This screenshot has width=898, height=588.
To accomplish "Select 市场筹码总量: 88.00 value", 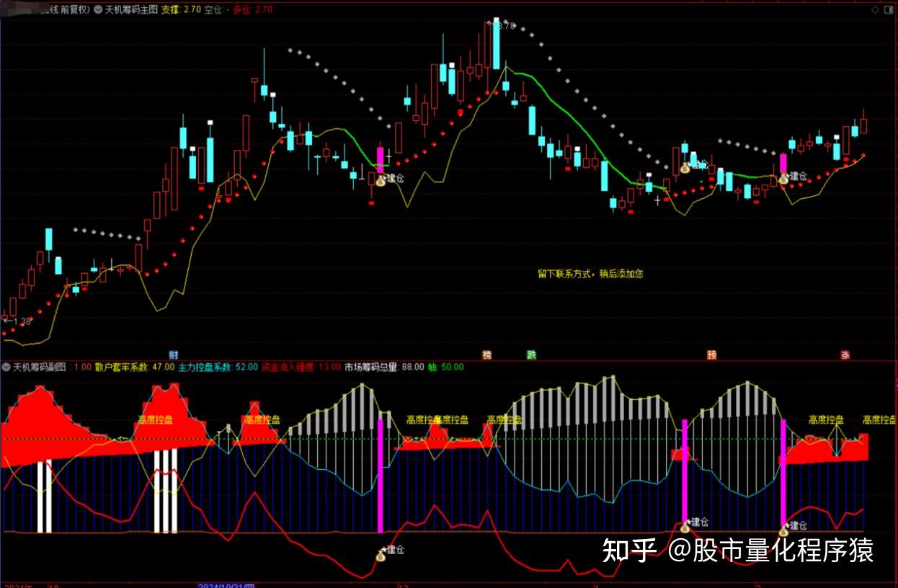I will pos(384,367).
